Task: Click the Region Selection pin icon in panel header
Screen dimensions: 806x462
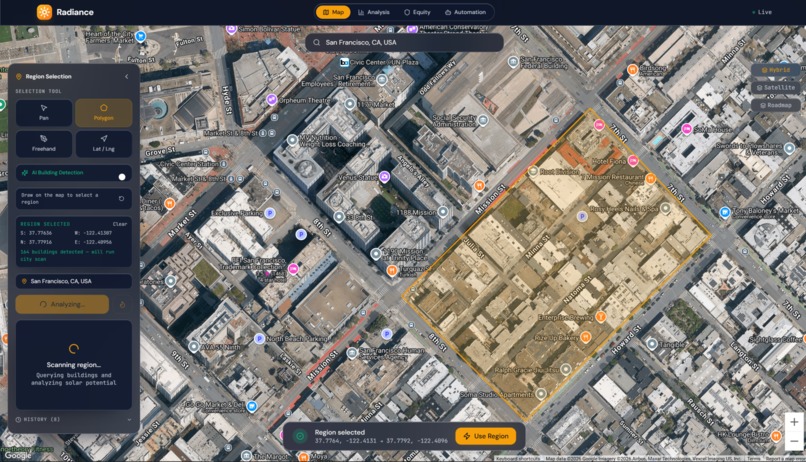Action: pos(19,77)
